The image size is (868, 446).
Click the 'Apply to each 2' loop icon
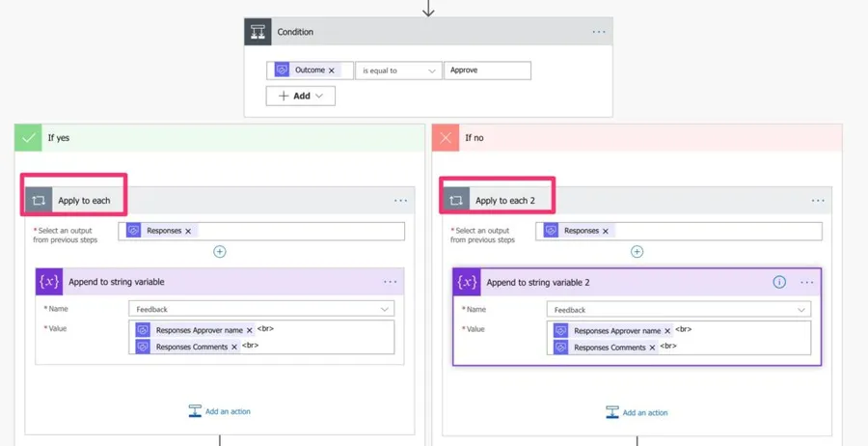456,201
